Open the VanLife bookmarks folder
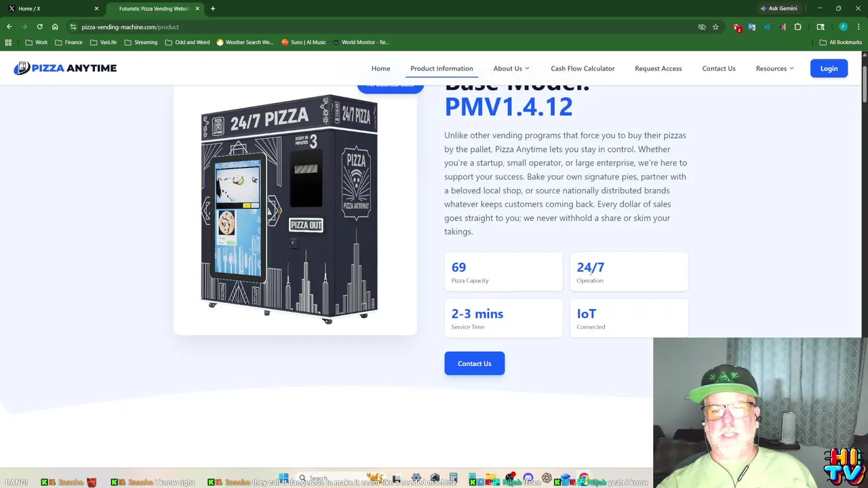Viewport: 868px width, 488px height. (x=103, y=42)
